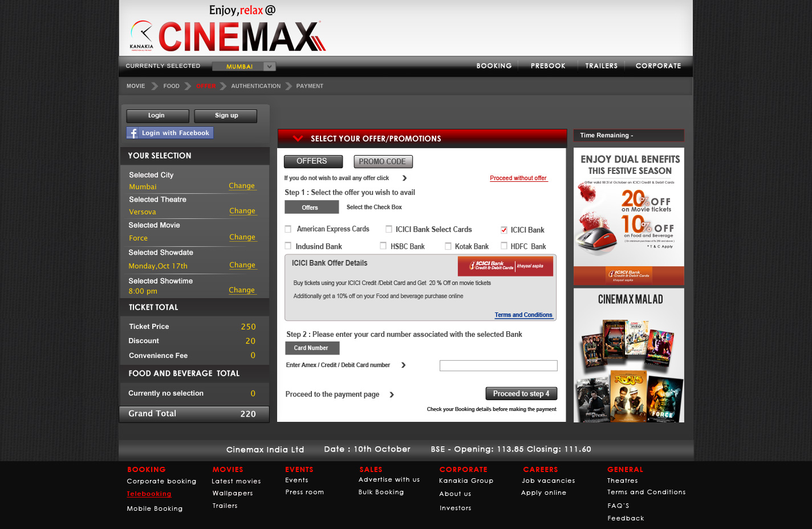Screen dimensions: 812x529
Task: Click Proceed without offer link
Action: point(518,178)
